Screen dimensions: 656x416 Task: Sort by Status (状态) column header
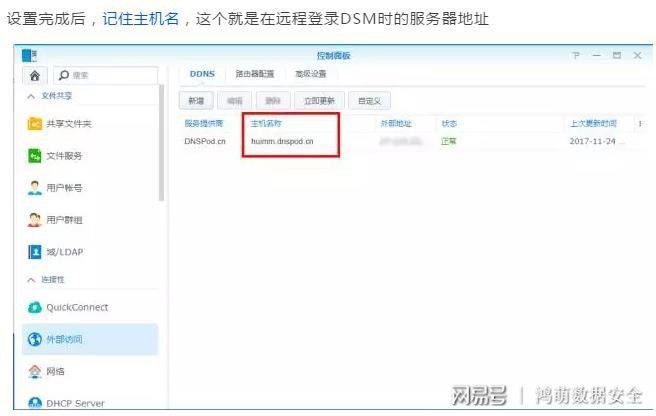[x=449, y=123]
